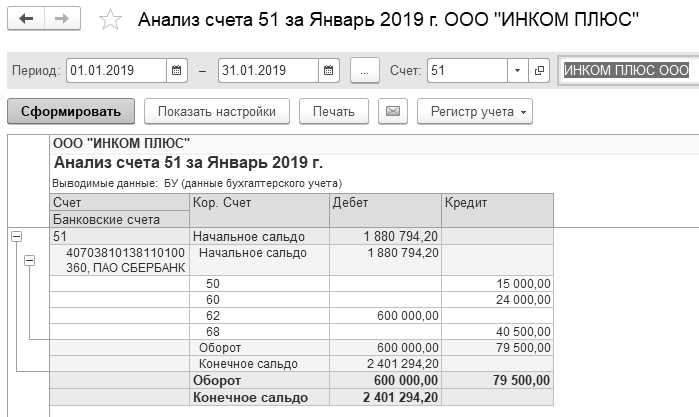Collapse the account 51 tree group

coord(16,236)
